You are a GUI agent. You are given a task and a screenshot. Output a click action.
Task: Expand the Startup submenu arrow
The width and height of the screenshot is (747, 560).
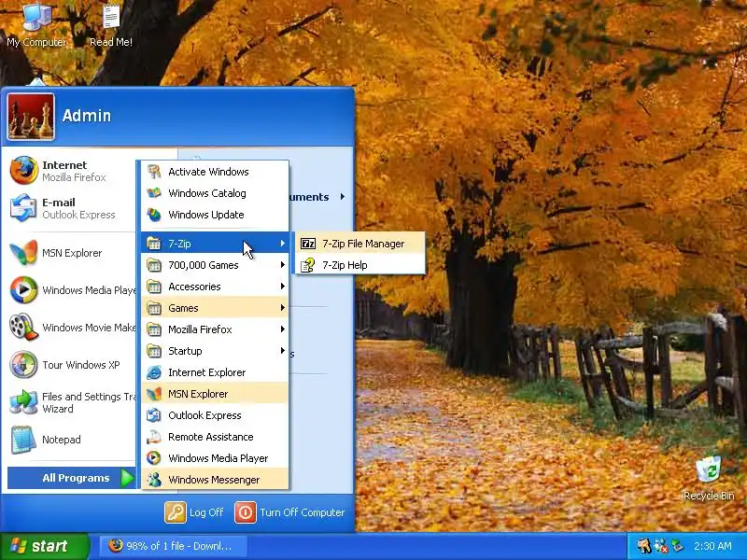coord(283,351)
